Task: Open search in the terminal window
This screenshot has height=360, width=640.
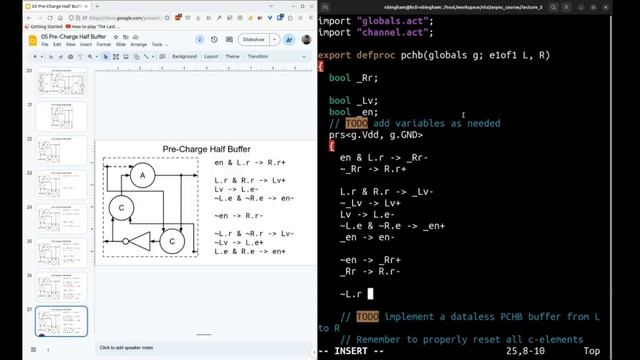Action: tap(553, 7)
